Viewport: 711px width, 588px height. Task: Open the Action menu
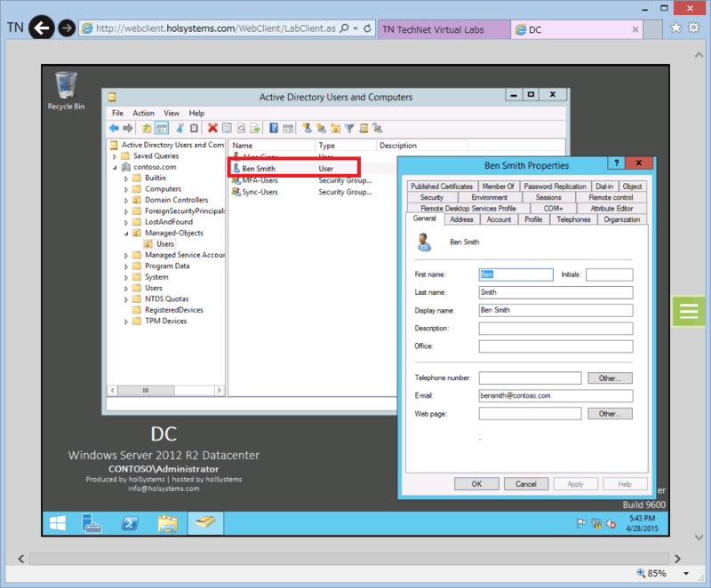pos(143,113)
